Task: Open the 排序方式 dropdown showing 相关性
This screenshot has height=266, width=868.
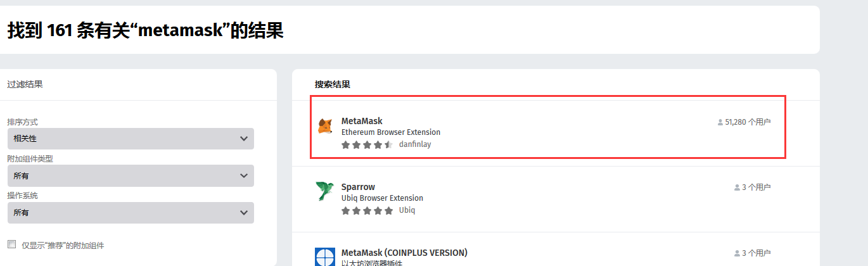Action: 131,139
